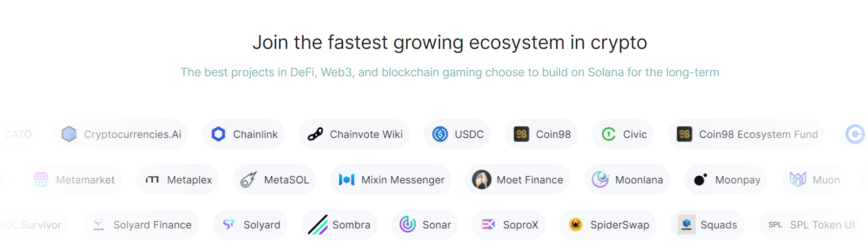Open the Cryptocurrencies.Ai project link

(120, 134)
